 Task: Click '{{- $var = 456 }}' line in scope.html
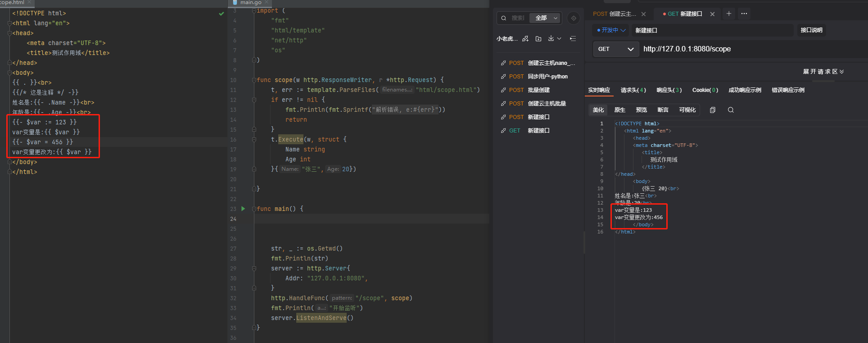point(42,142)
